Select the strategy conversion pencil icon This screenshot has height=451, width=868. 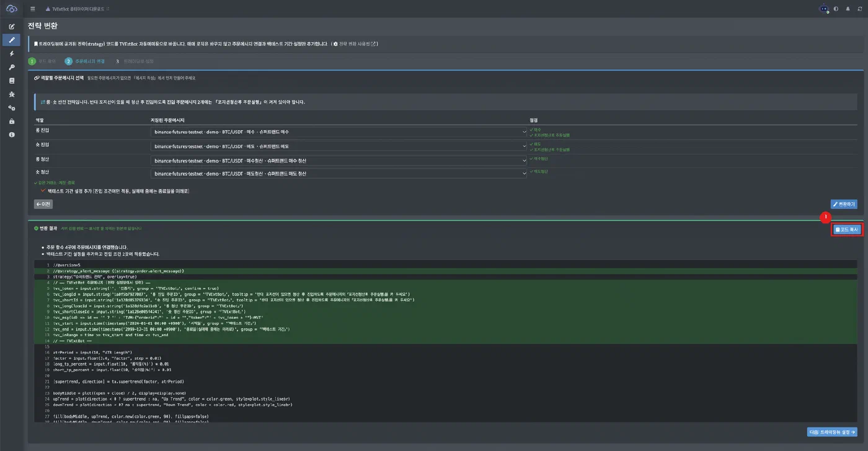pyautogui.click(x=11, y=40)
